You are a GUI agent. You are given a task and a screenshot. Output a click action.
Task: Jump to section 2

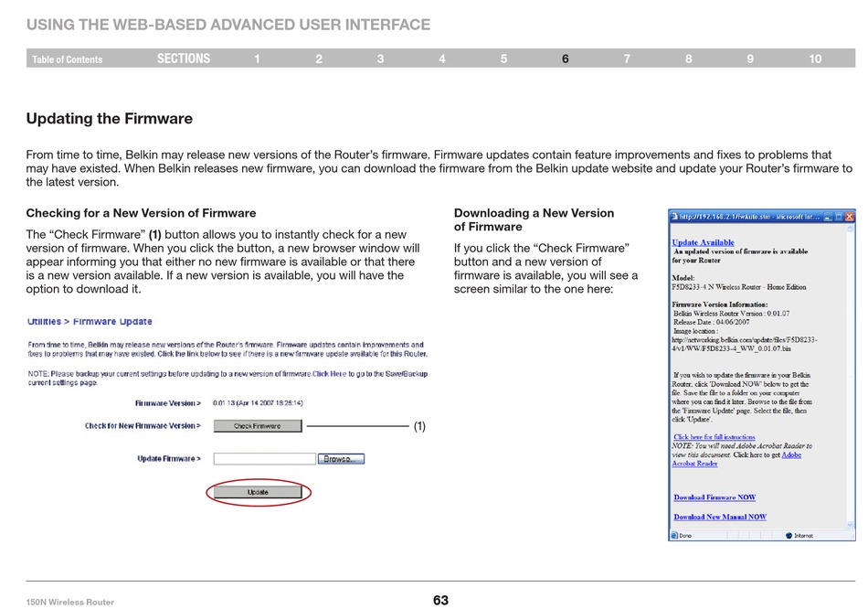319,59
